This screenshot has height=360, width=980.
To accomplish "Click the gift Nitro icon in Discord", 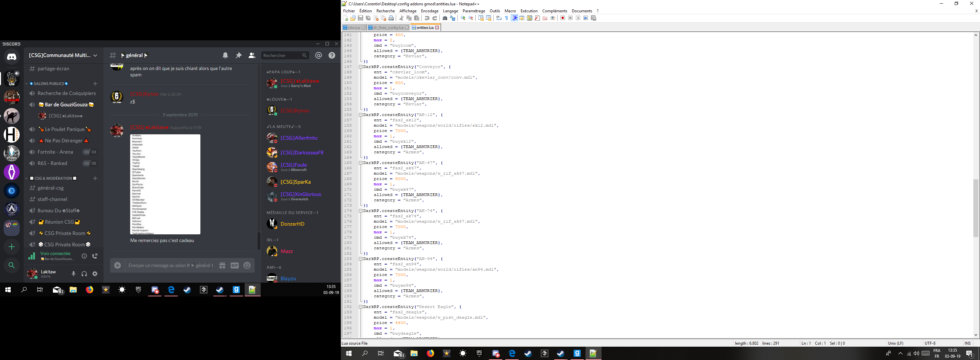I will pos(223,266).
